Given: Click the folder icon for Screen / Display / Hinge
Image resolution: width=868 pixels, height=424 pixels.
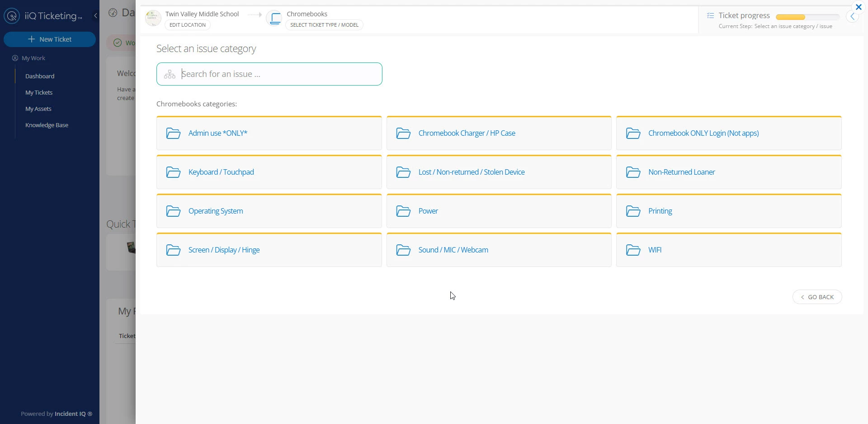Looking at the screenshot, I should (x=173, y=250).
